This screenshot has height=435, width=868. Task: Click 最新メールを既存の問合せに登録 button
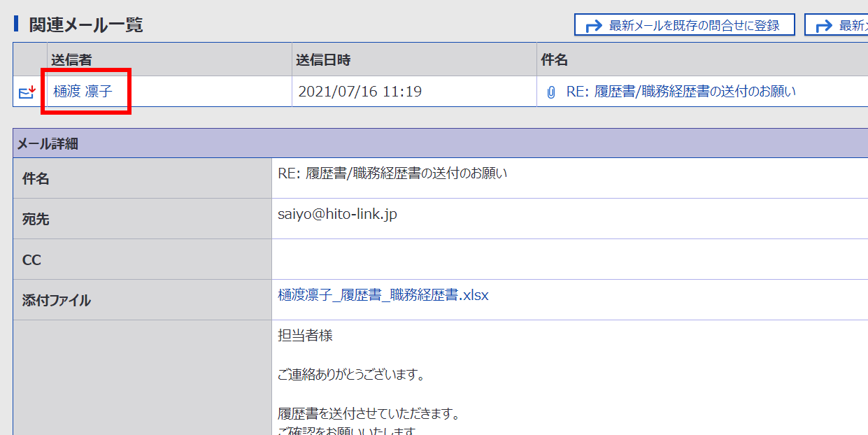(x=685, y=25)
